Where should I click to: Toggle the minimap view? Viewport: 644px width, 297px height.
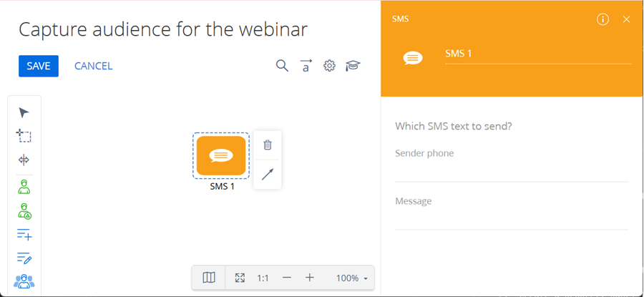click(x=209, y=278)
